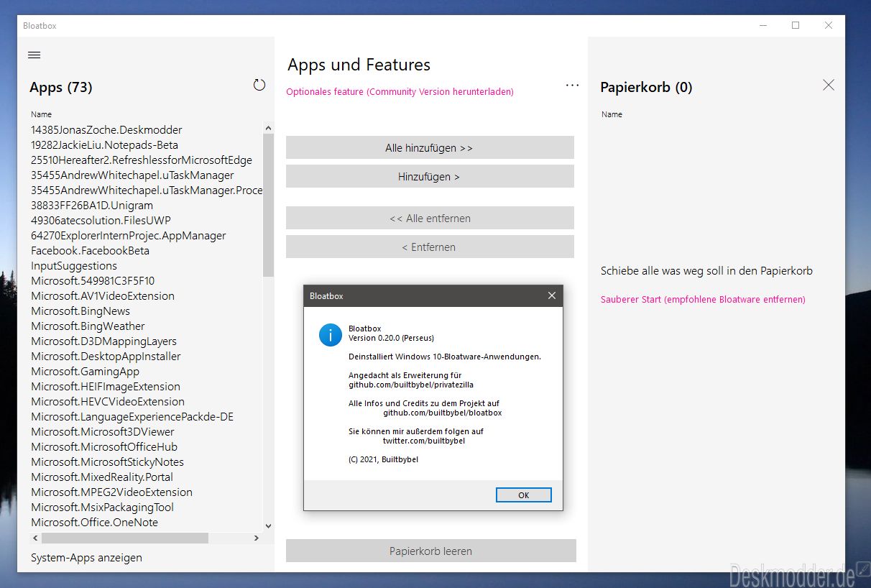The height and width of the screenshot is (588, 871).
Task: Select Microsoft.Microsoft3DViewer
Action: coord(103,432)
